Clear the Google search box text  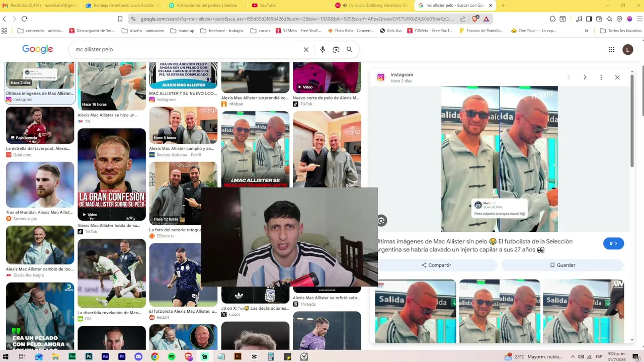point(306,49)
